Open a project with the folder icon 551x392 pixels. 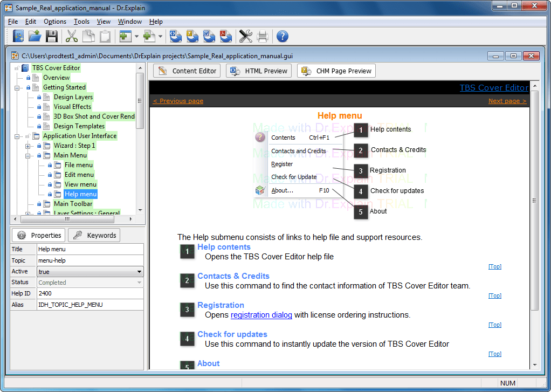[x=35, y=36]
